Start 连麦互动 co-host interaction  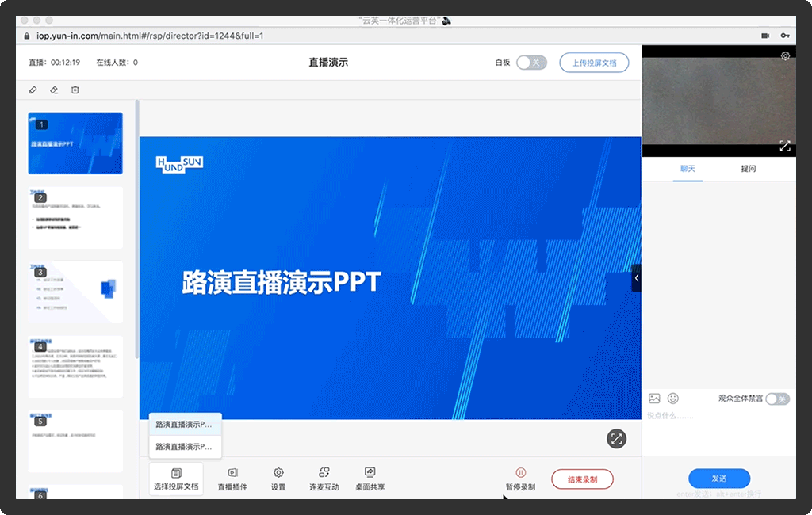(x=324, y=479)
